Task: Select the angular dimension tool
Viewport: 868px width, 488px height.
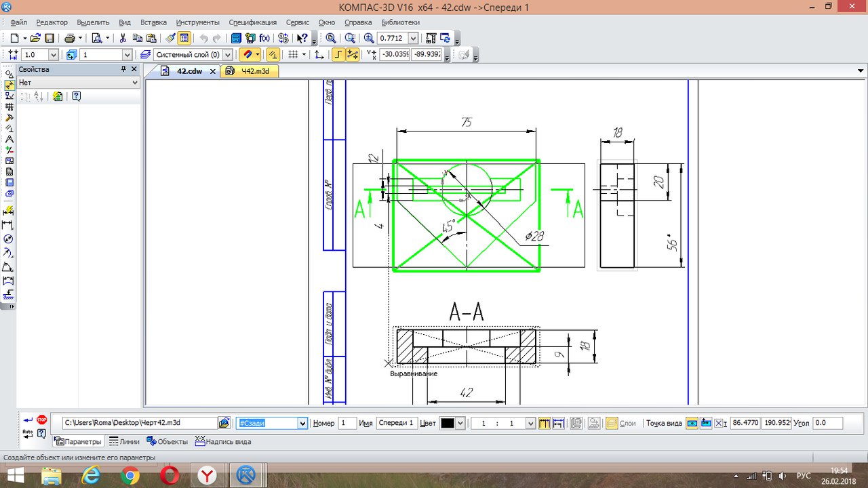Action: coord(8,266)
